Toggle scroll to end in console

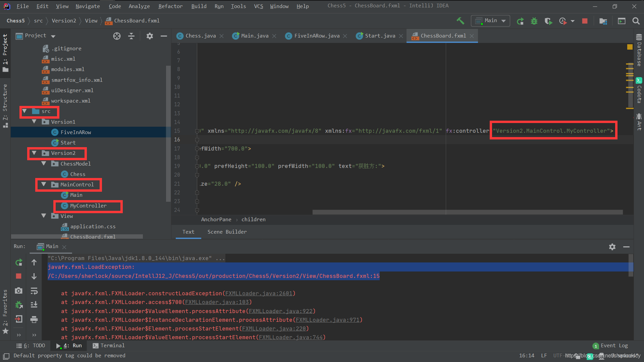34,305
